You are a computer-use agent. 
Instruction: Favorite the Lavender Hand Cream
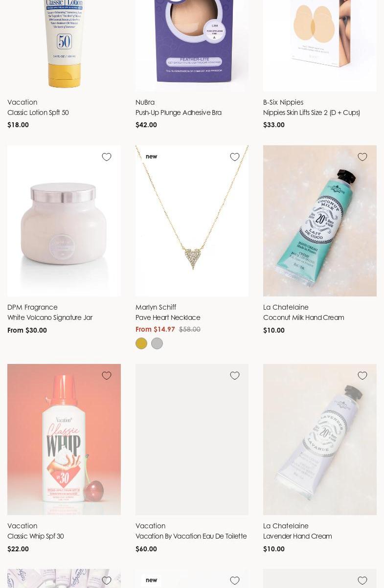pyautogui.click(x=362, y=376)
